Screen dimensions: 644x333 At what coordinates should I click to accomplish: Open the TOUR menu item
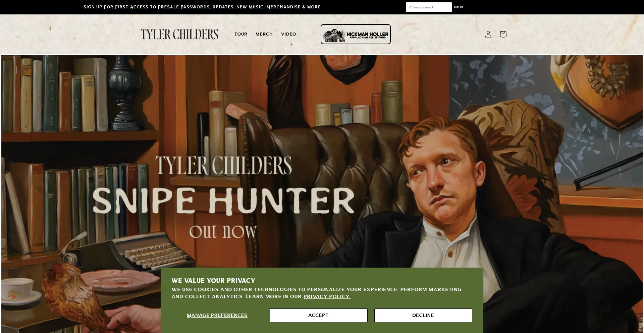coord(241,34)
